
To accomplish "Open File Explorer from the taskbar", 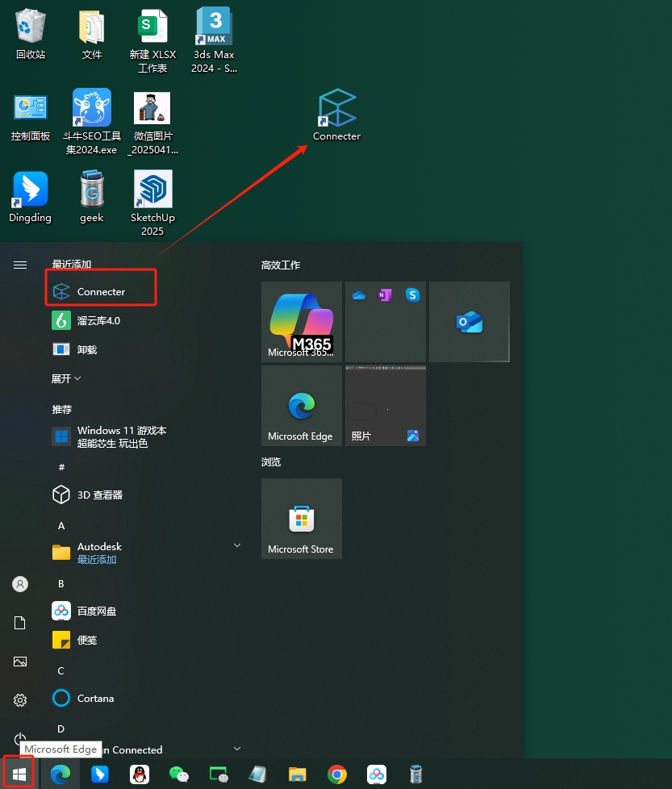I will [x=298, y=774].
